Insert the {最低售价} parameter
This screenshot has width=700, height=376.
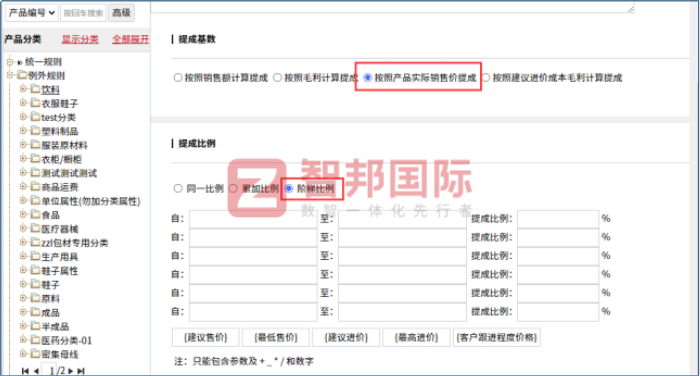[276, 338]
